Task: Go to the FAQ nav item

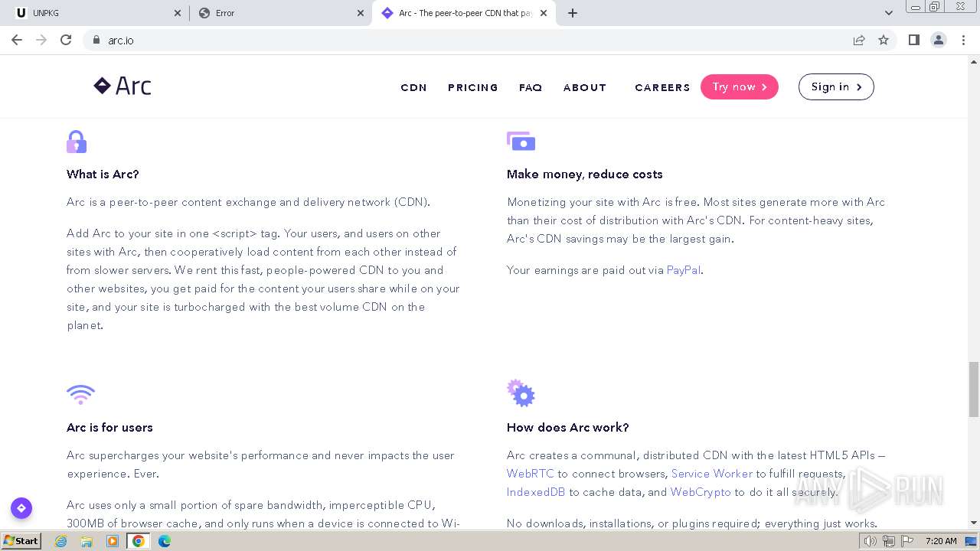Action: coord(531,88)
